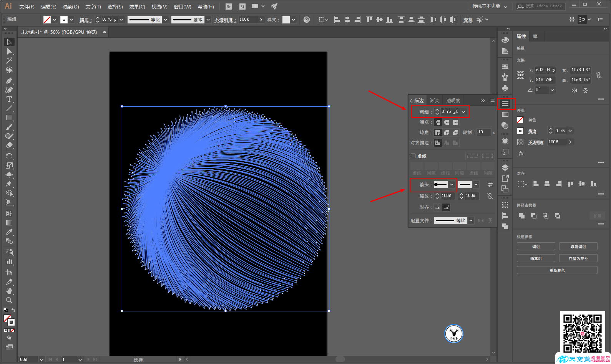Choose the projecting cap option
This screenshot has width=611, height=364.
(455, 122)
